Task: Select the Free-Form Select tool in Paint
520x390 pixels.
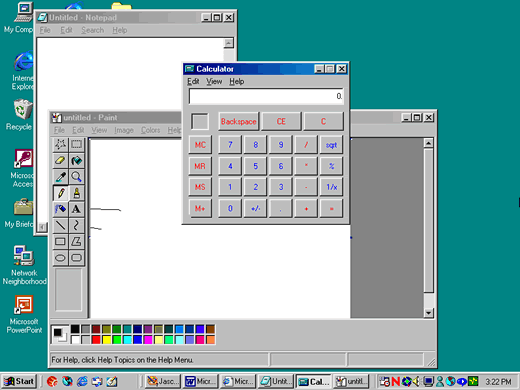Action: [60, 144]
